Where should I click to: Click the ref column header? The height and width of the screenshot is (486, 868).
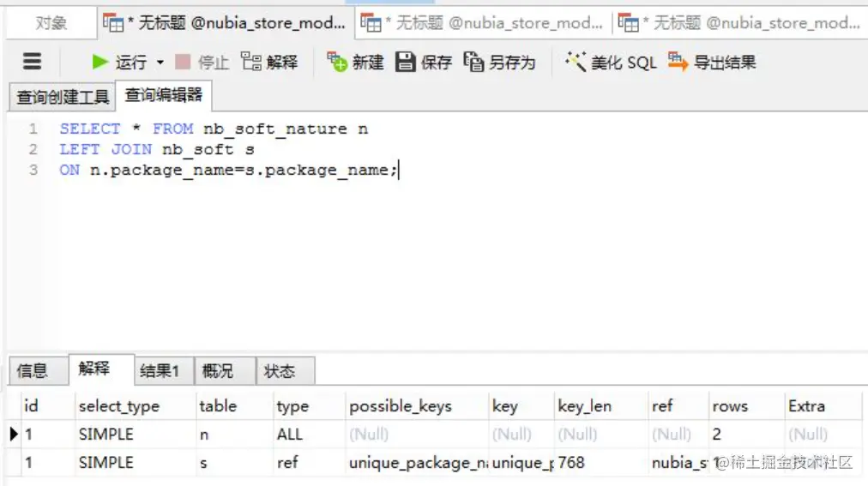point(678,406)
